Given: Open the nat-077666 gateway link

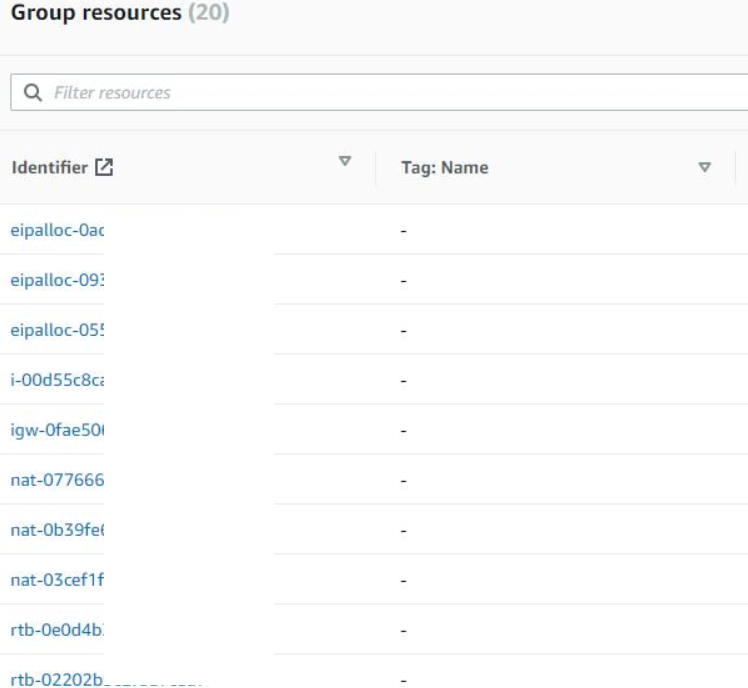Looking at the screenshot, I should click(x=57, y=480).
